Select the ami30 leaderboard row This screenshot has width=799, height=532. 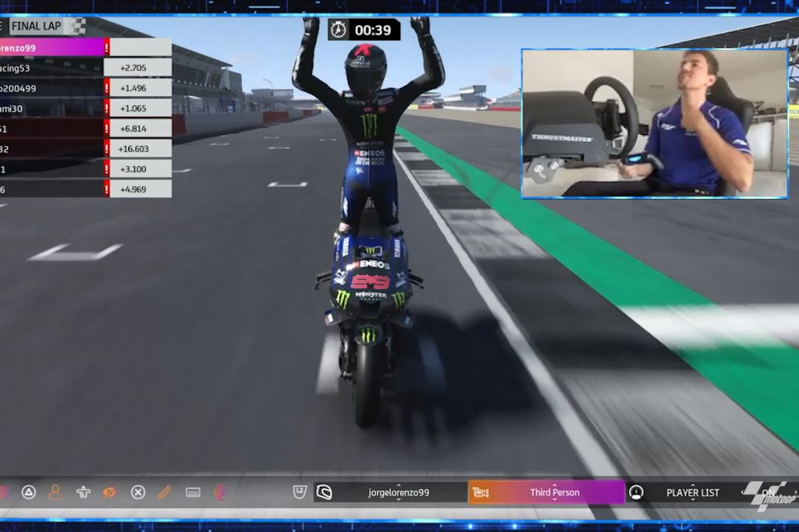[x=86, y=108]
